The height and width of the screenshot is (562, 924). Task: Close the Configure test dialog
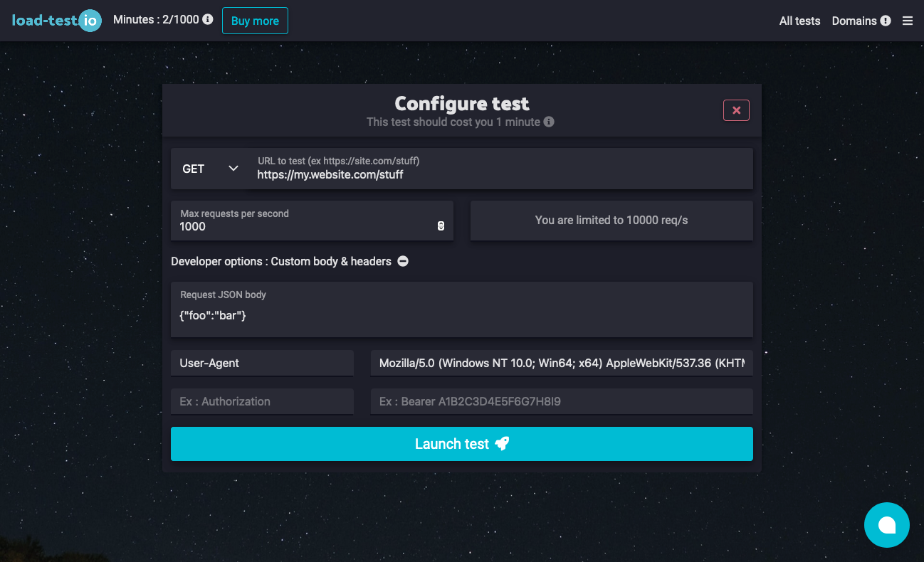[x=736, y=110]
